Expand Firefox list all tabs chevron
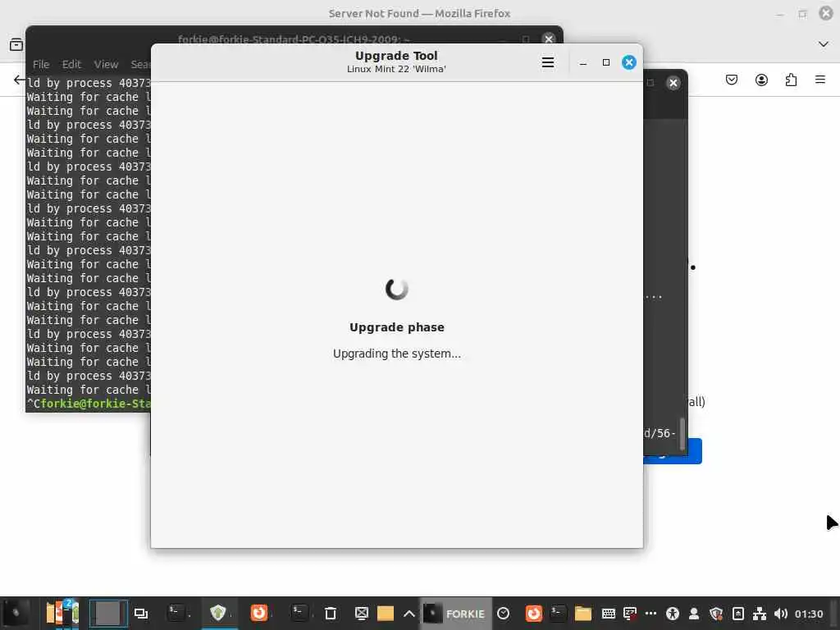This screenshot has height=630, width=840. (824, 44)
